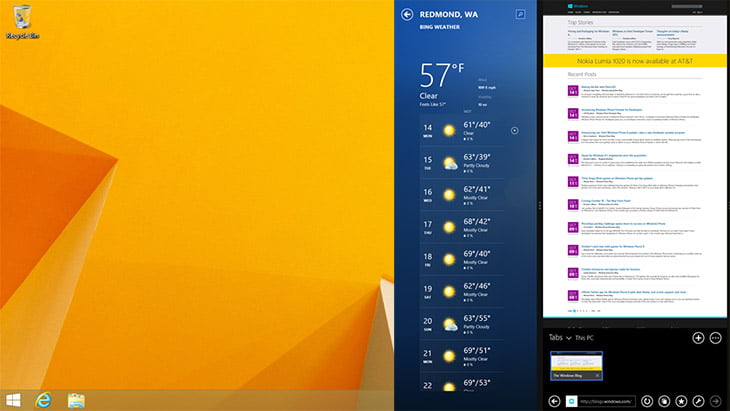Click the REDMOND, WA location title
This screenshot has height=411, width=730.
pyautogui.click(x=448, y=14)
